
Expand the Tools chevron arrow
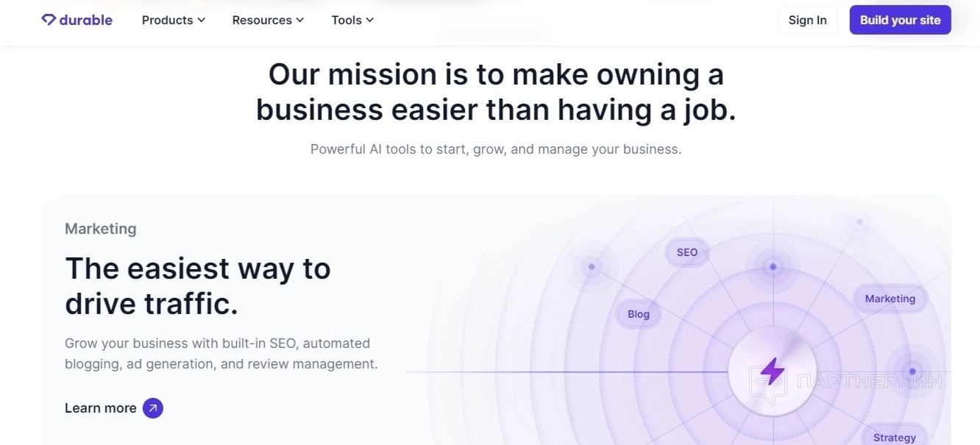click(x=370, y=21)
